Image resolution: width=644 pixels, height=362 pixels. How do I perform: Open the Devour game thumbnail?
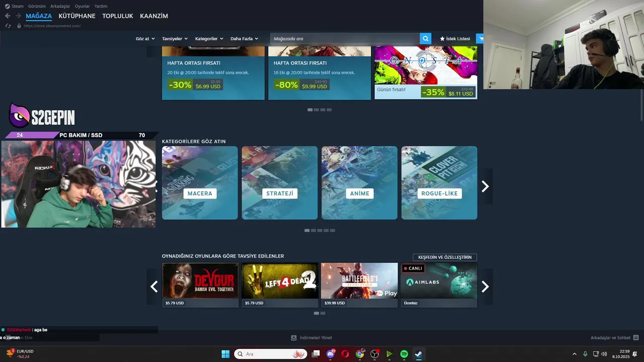tap(200, 281)
